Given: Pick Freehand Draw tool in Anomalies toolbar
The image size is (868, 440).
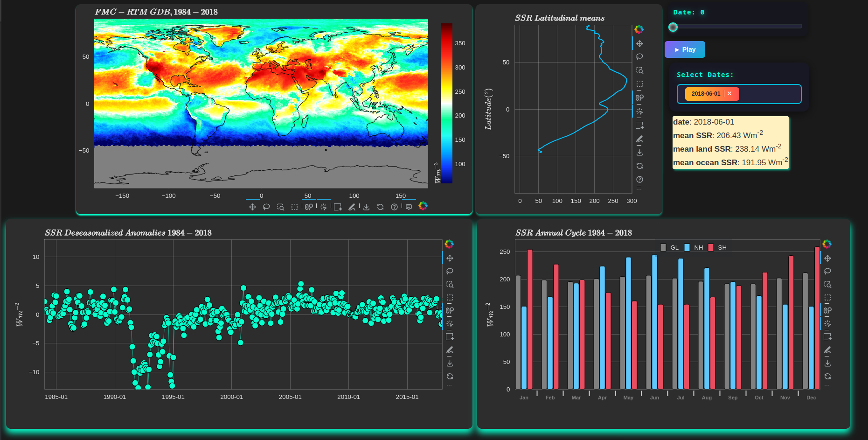Looking at the screenshot, I should click(x=450, y=350).
